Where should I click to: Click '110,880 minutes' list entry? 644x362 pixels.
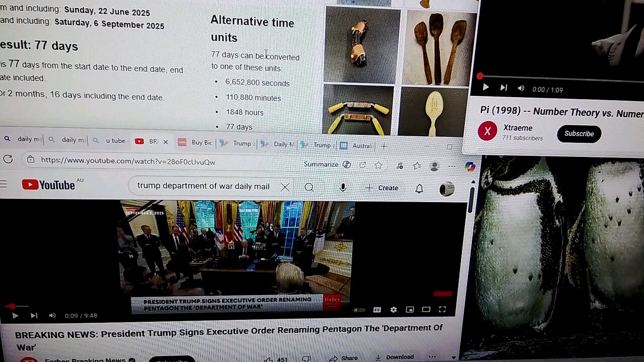click(253, 98)
